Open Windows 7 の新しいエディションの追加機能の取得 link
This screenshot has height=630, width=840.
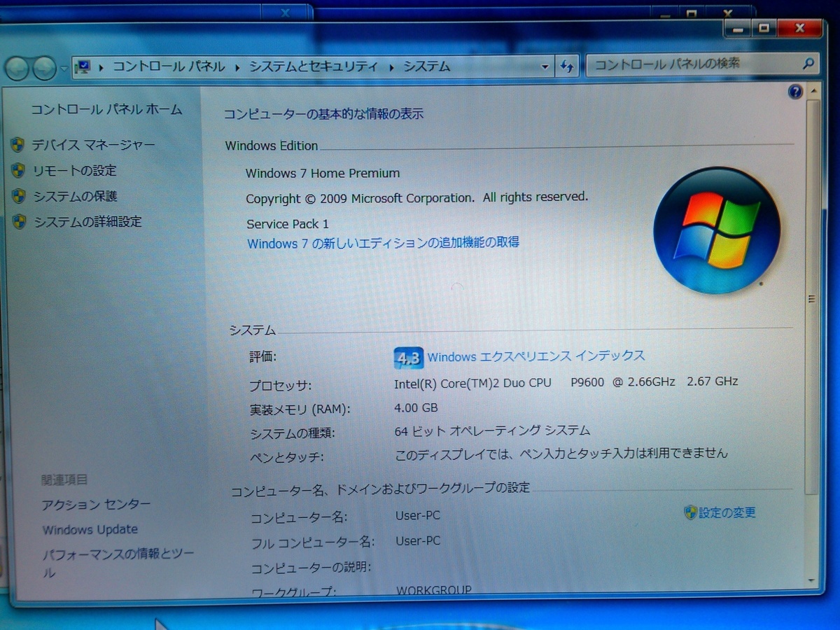[x=384, y=243]
